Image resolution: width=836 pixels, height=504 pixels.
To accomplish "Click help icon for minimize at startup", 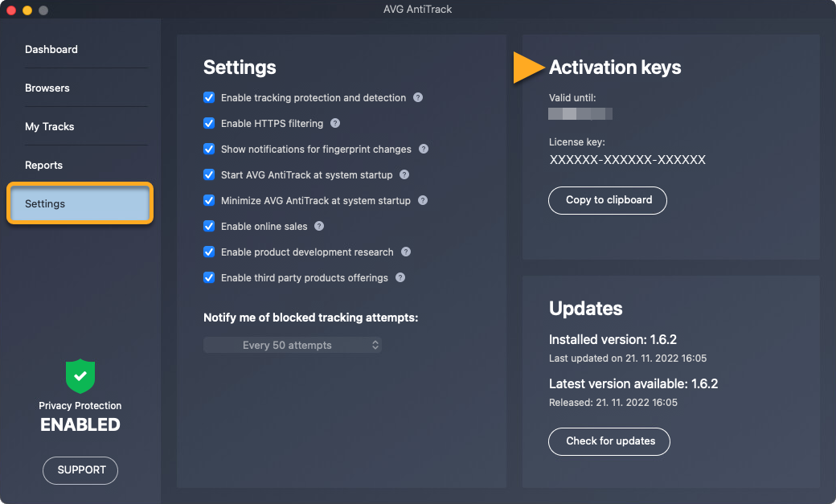I will coord(423,200).
